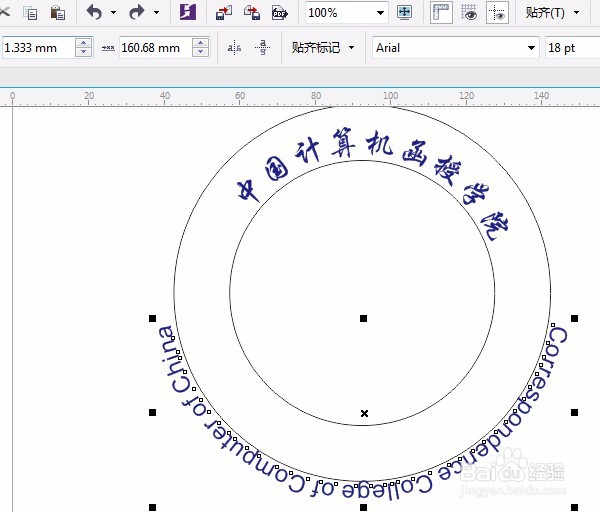Click the horizontal ruler at the 60 mark
Image resolution: width=600 pixels, height=512 pixels.
click(x=240, y=96)
